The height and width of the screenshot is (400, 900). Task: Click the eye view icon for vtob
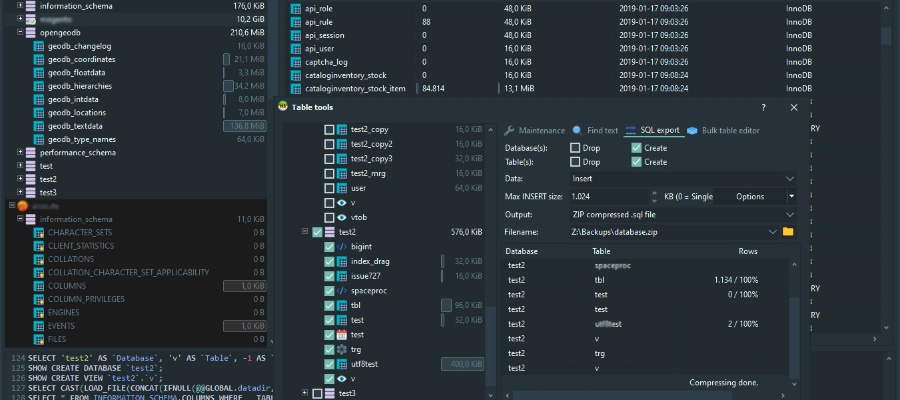click(342, 217)
